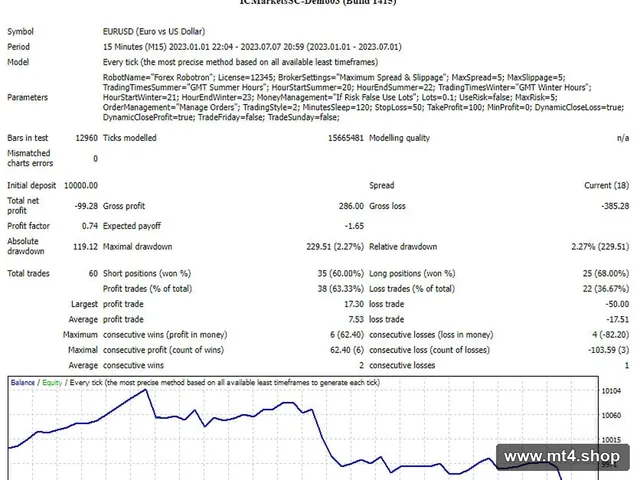Viewport: 640px width, 480px height.
Task: Click the Modelling quality value n/a
Action: pyautogui.click(x=623, y=138)
